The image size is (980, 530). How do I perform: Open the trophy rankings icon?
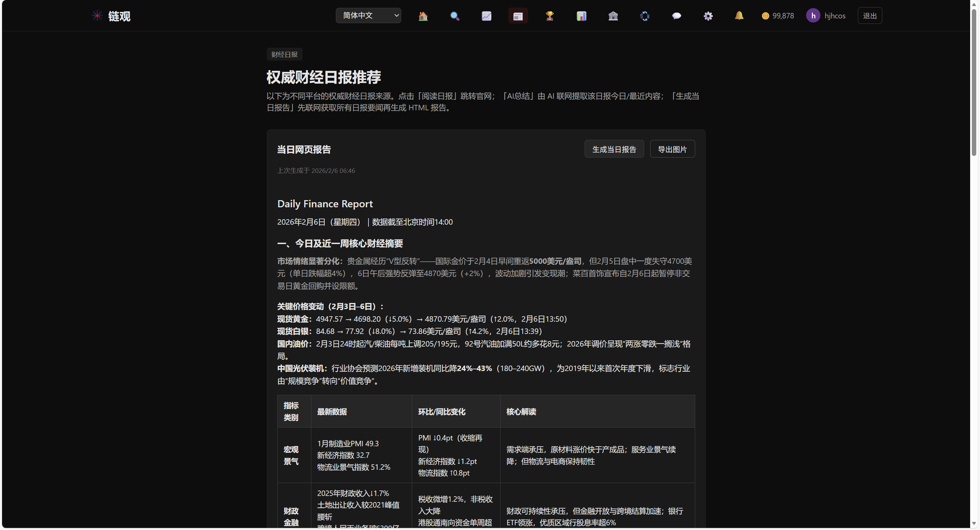tap(549, 16)
